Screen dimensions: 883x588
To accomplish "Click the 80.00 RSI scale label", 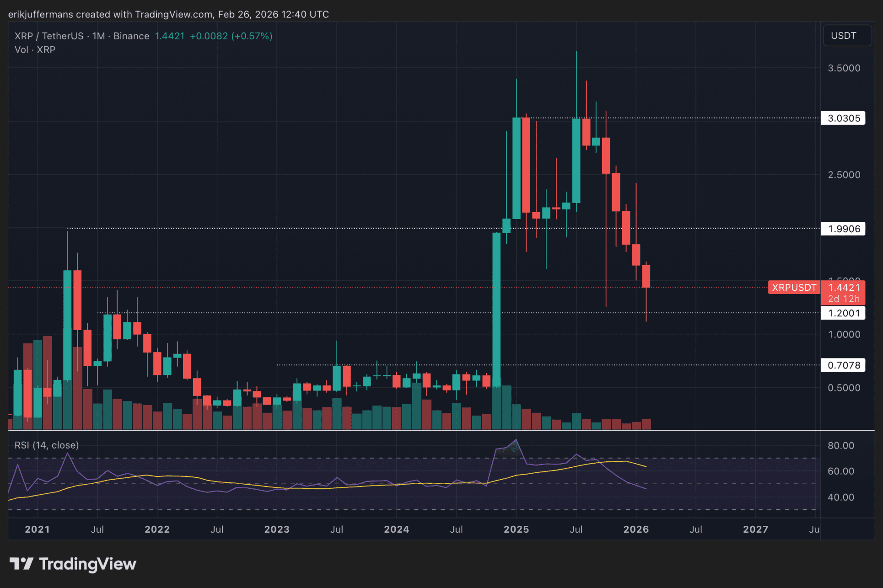I will click(840, 445).
